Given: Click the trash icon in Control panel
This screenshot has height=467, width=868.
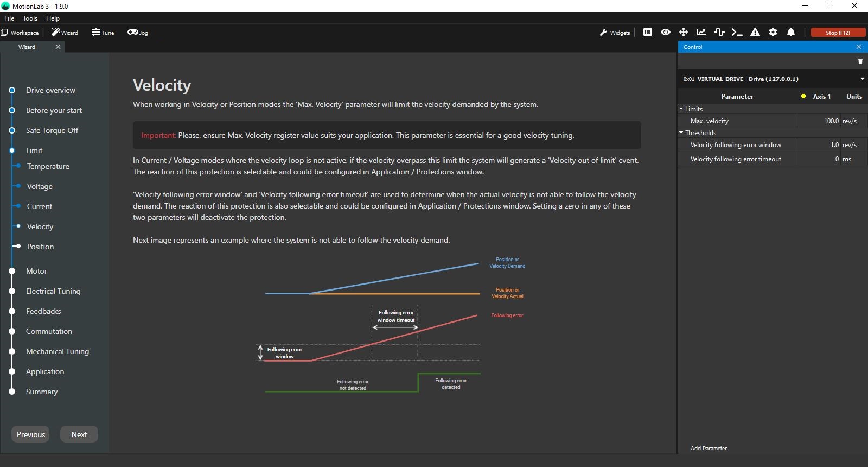Looking at the screenshot, I should [860, 61].
